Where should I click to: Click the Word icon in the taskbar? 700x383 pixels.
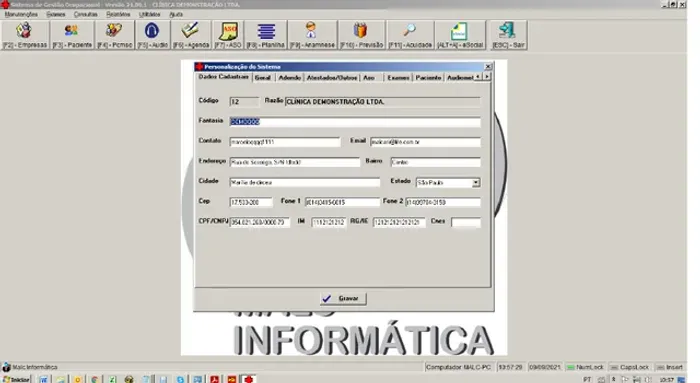[43, 379]
